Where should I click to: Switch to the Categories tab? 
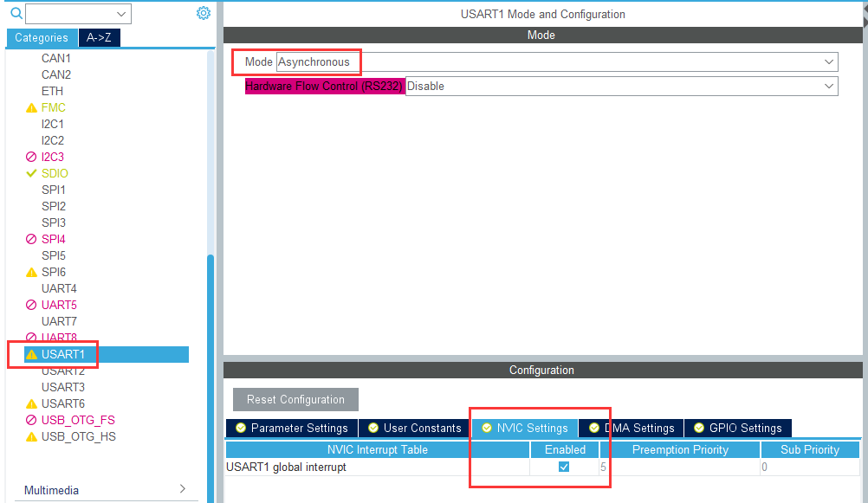(42, 37)
